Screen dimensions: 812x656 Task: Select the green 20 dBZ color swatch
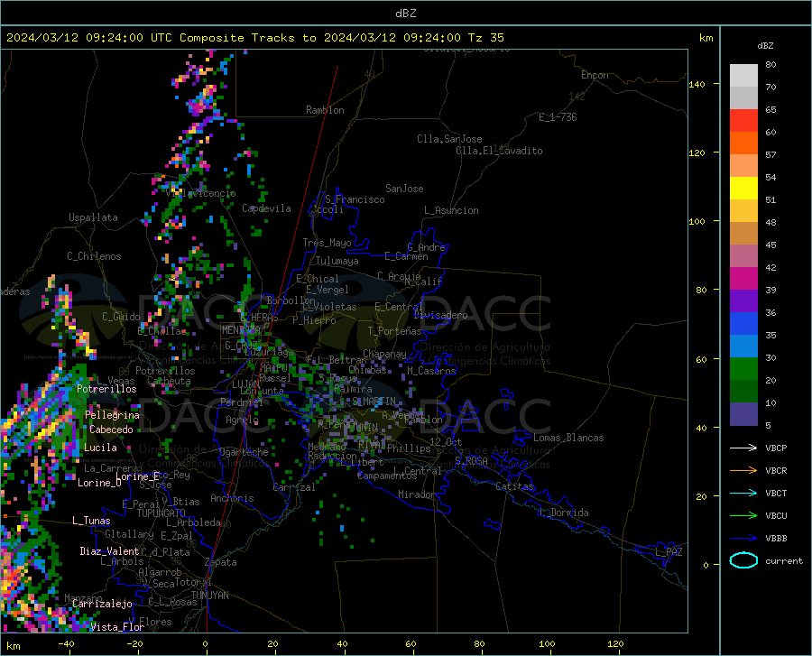coord(743,369)
